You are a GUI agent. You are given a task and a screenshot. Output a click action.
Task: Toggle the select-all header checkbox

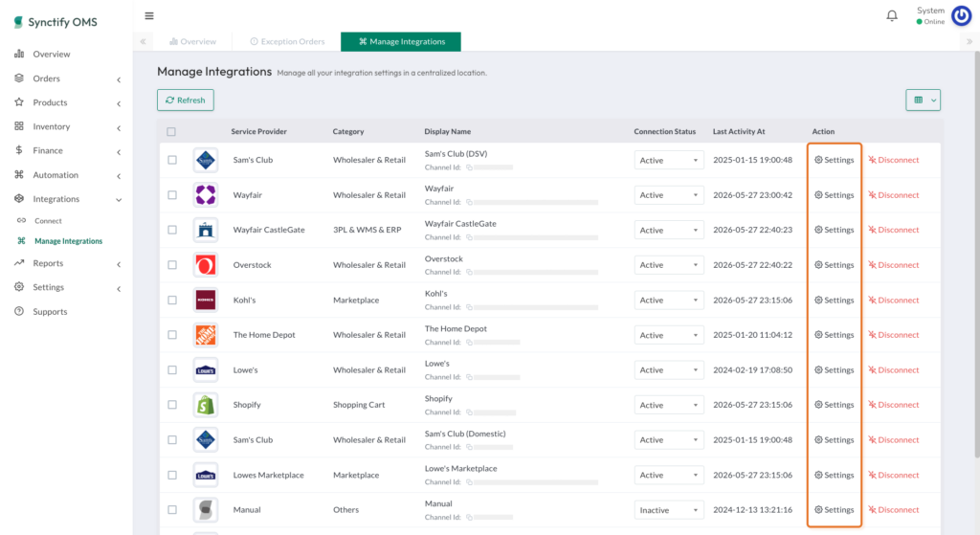171,132
